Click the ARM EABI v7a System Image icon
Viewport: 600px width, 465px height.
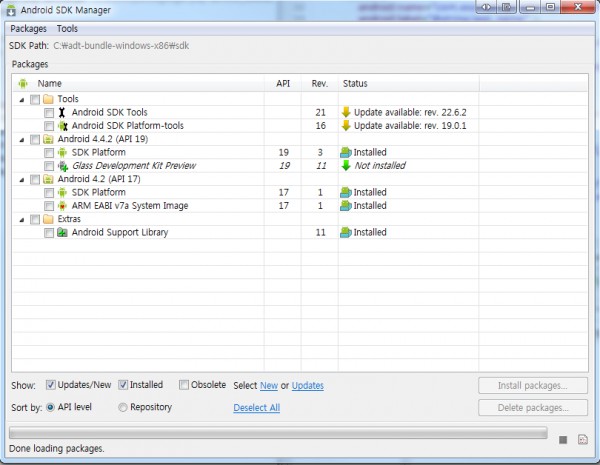click(62, 206)
